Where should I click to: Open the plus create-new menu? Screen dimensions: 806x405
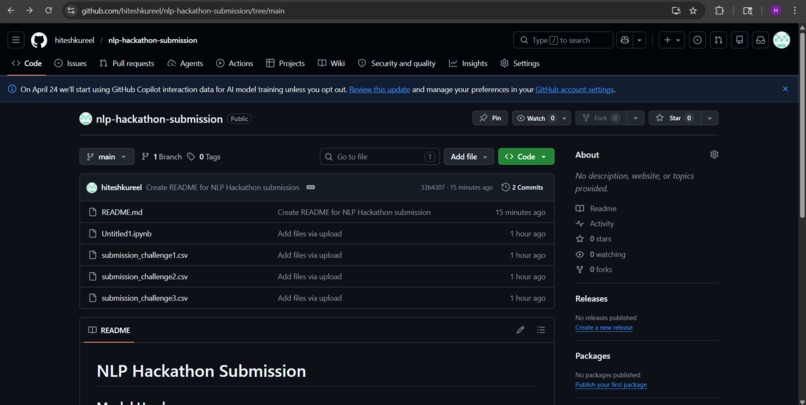671,40
